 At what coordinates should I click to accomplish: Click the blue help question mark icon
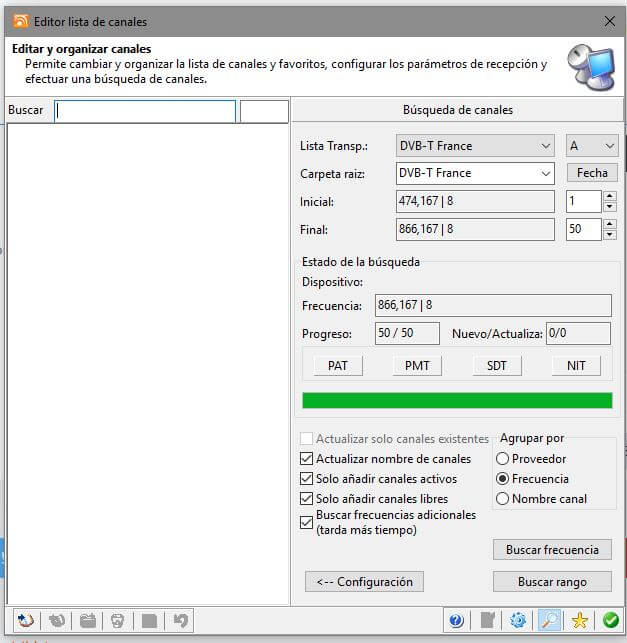pos(456,620)
